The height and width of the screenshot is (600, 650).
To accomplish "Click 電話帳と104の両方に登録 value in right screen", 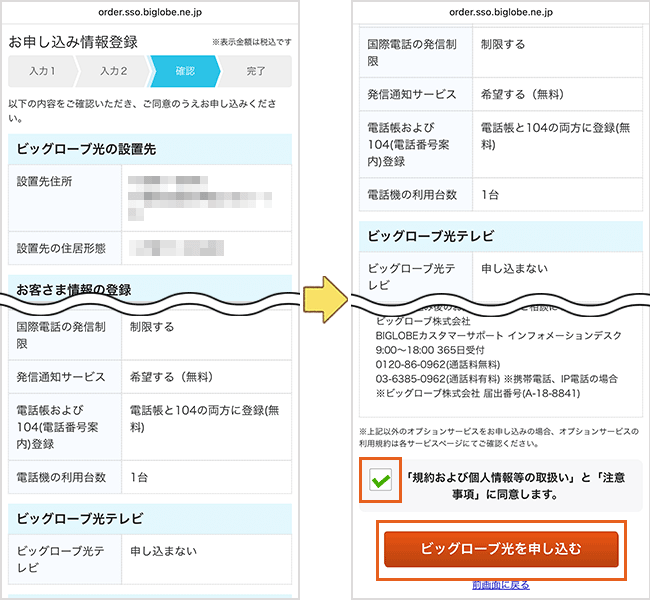I will [555, 136].
